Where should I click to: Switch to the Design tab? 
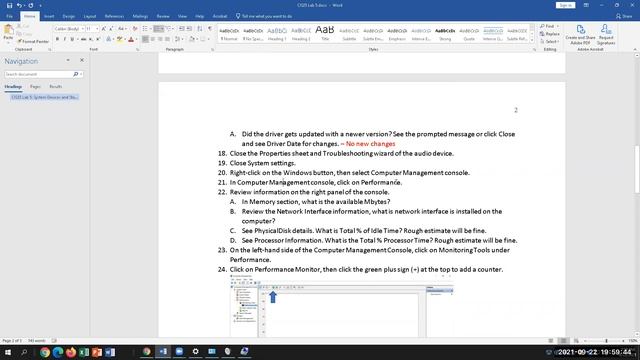click(x=69, y=16)
